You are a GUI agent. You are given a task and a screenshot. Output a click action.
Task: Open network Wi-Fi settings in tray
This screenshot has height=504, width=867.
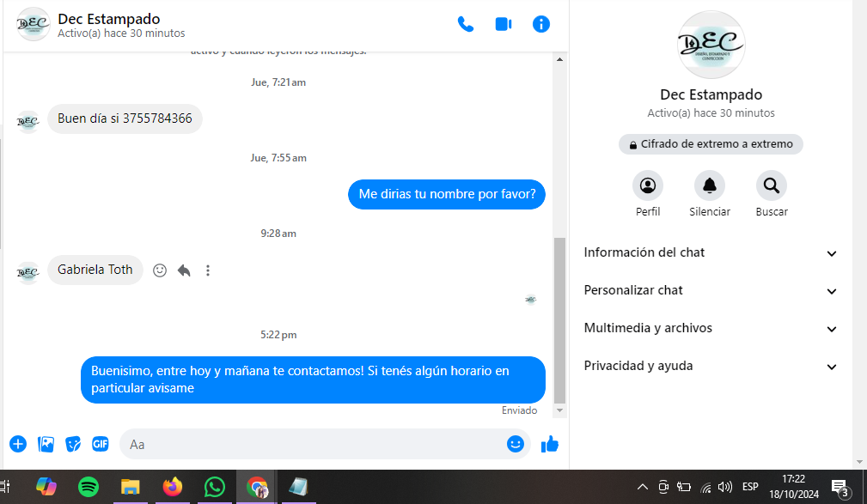(705, 487)
